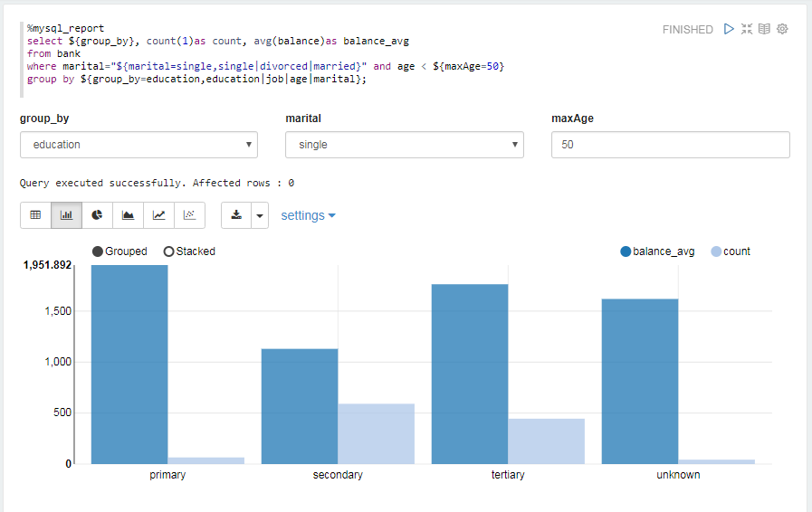Click the hide editor arrows icon
This screenshot has width=812, height=512.
pos(747,29)
